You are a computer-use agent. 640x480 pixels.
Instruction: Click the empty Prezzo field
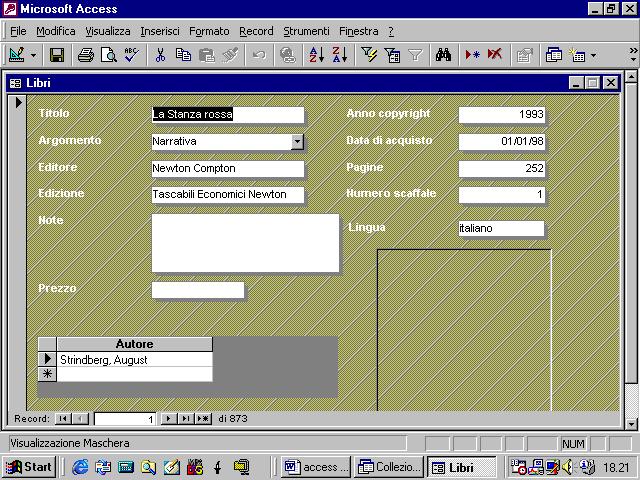[x=198, y=290]
